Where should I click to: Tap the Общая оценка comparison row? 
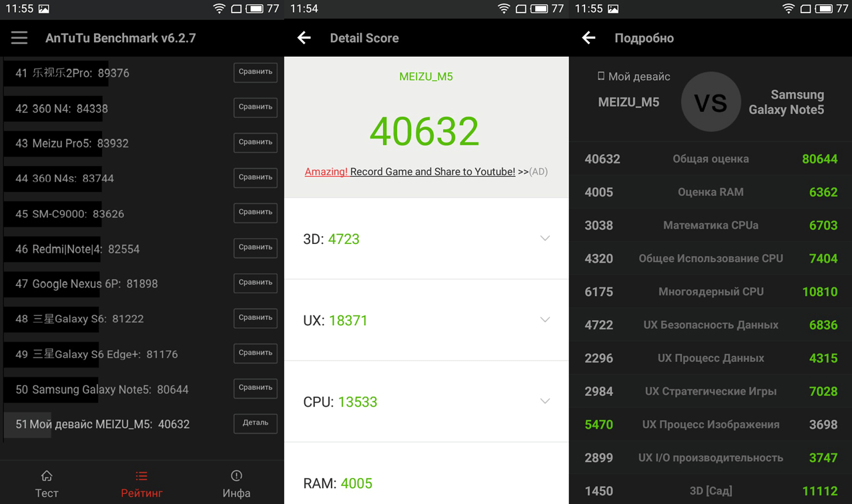711,159
